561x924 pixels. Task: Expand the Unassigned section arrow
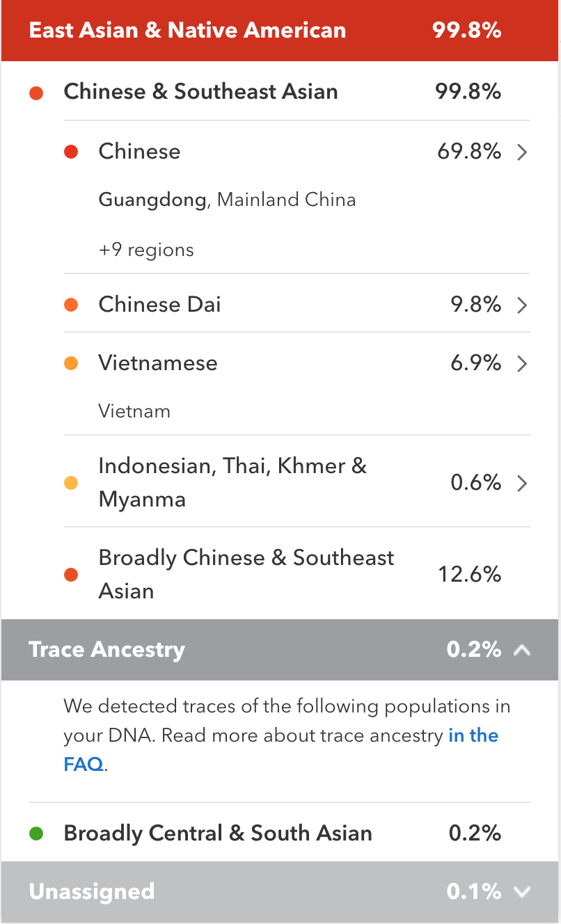(522, 892)
